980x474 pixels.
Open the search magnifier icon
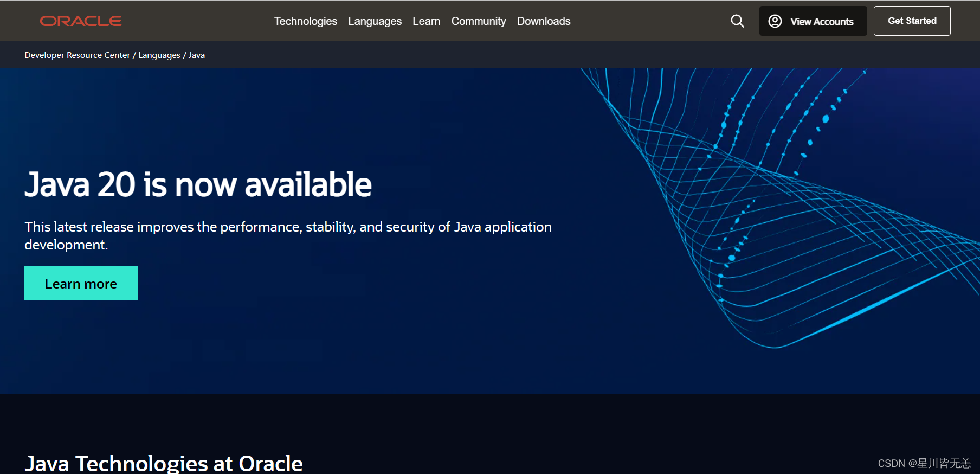[737, 21]
